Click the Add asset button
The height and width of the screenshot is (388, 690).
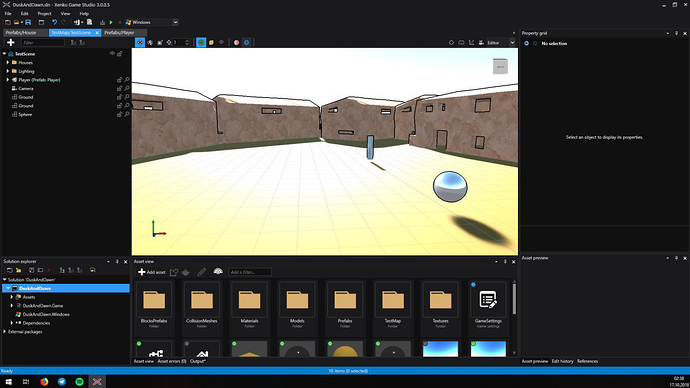tap(152, 272)
